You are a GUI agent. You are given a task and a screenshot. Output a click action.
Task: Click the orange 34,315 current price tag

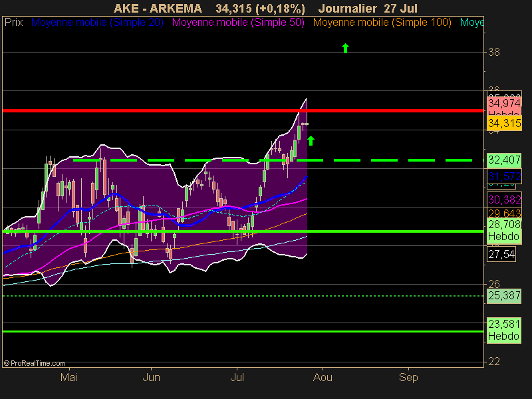coord(504,123)
